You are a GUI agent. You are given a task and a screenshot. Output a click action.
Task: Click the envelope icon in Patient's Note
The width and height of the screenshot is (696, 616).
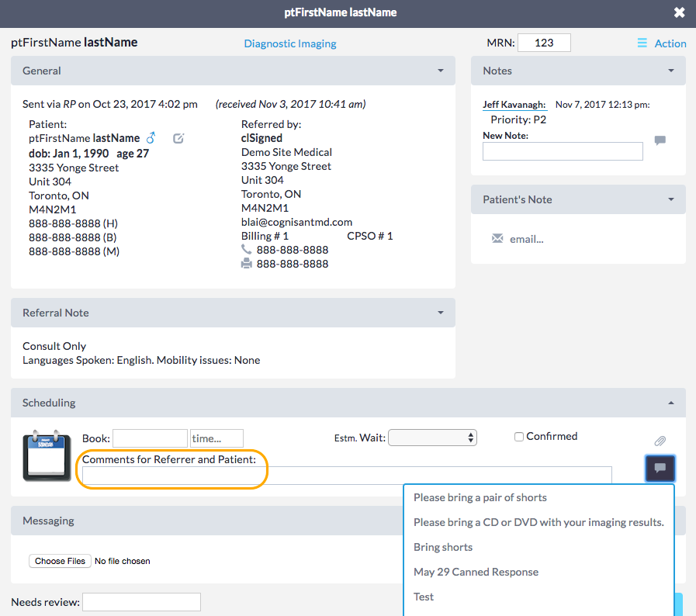point(497,239)
